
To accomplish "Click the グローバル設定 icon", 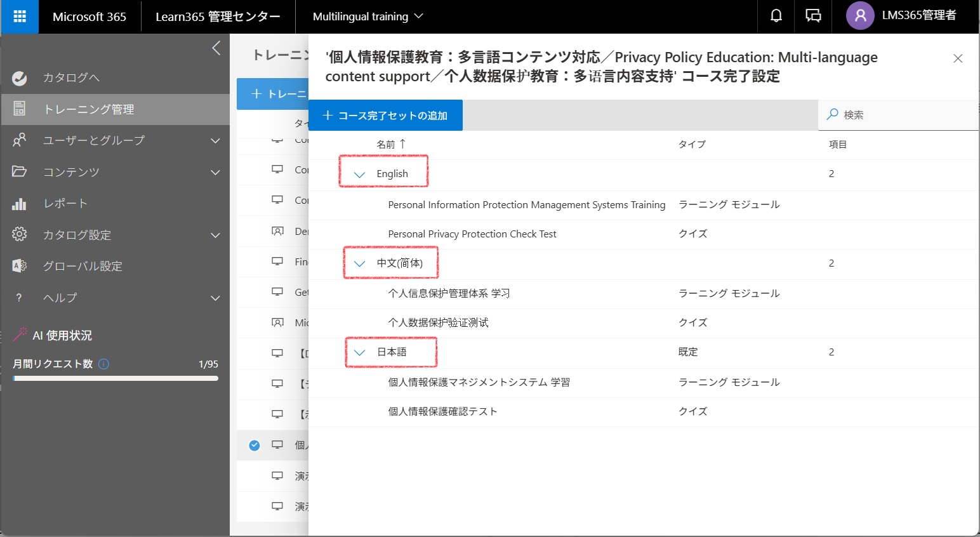I will click(x=20, y=266).
